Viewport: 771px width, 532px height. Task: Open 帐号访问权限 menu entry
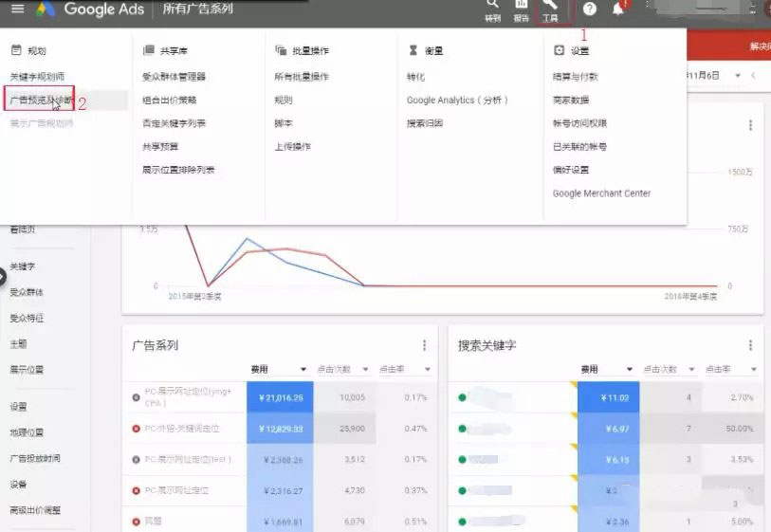[579, 123]
